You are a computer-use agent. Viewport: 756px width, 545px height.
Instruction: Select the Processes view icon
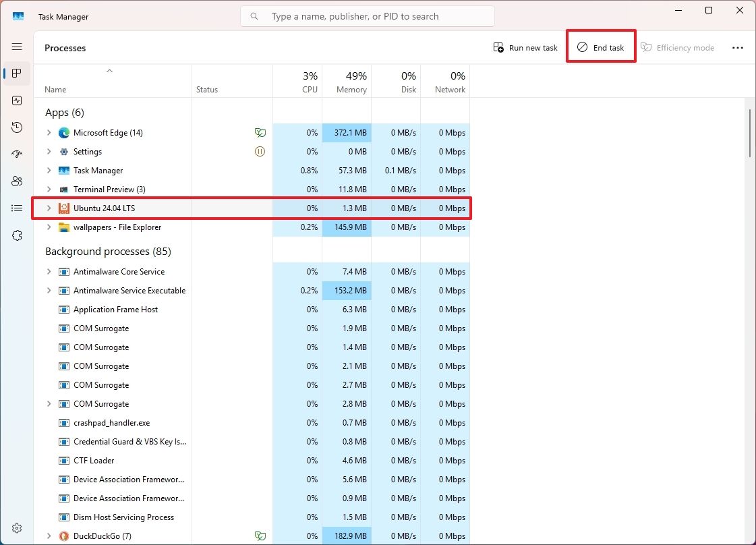point(17,73)
